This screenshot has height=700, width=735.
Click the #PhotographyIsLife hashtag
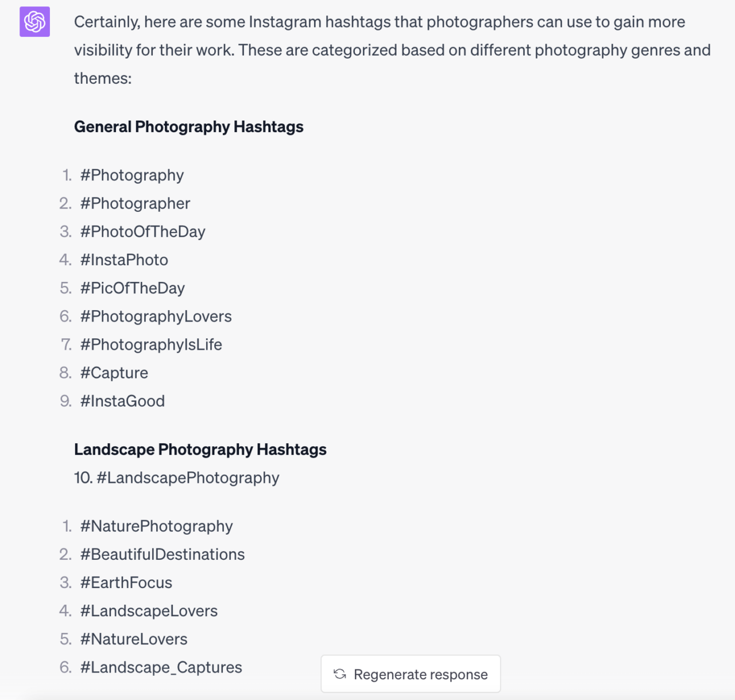(151, 345)
